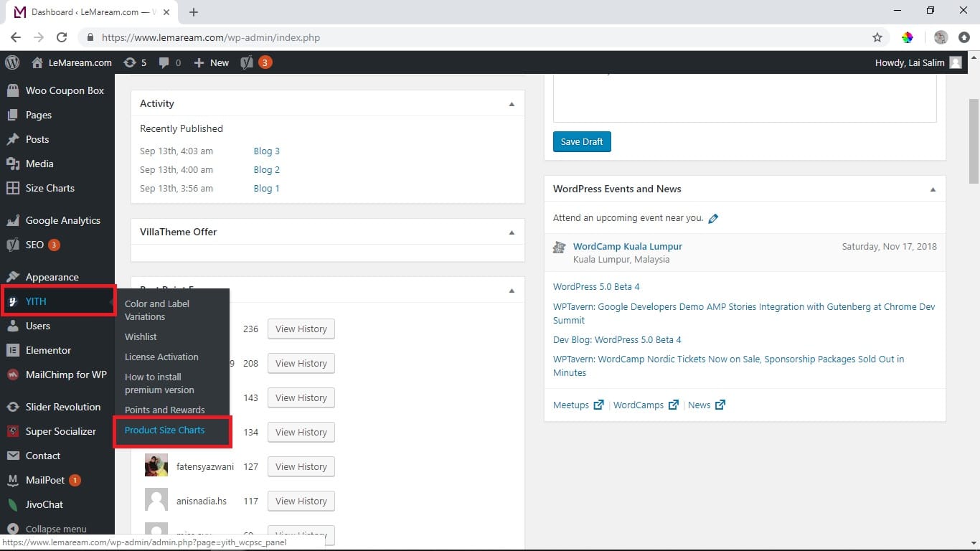Open the Users sidebar icon

coord(12,326)
